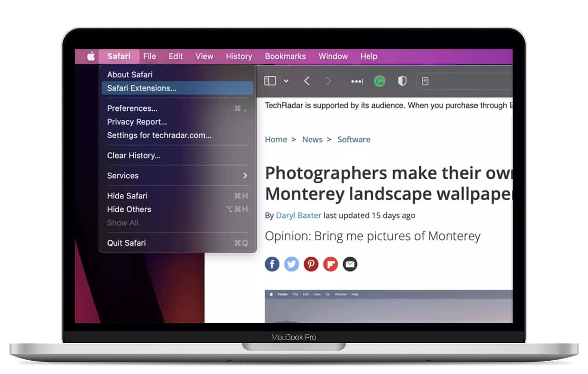
Task: Choose Hide Safari
Action: point(177,196)
